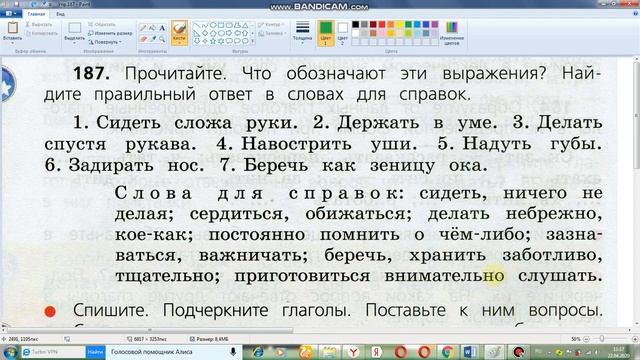Open Толщина line thickness menu
640x360 pixels.
[302, 32]
